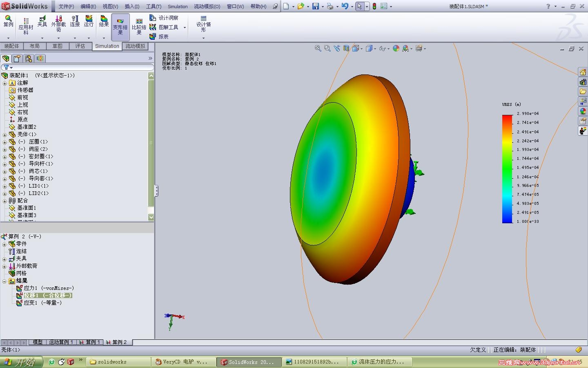The height and width of the screenshot is (368, 588).
Task: Expand the 配合 mates node
Action: point(5,201)
